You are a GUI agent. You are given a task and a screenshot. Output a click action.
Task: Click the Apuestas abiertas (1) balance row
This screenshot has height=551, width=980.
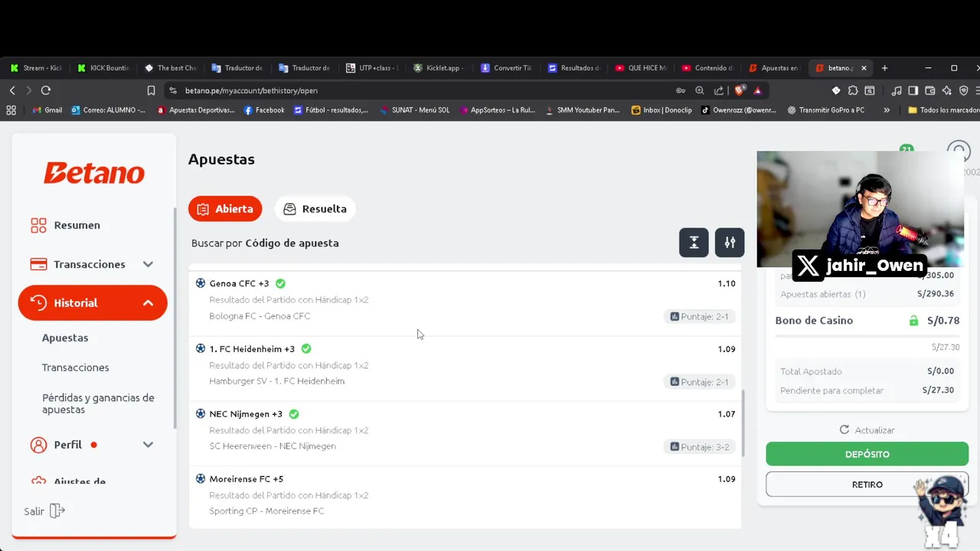(x=867, y=294)
